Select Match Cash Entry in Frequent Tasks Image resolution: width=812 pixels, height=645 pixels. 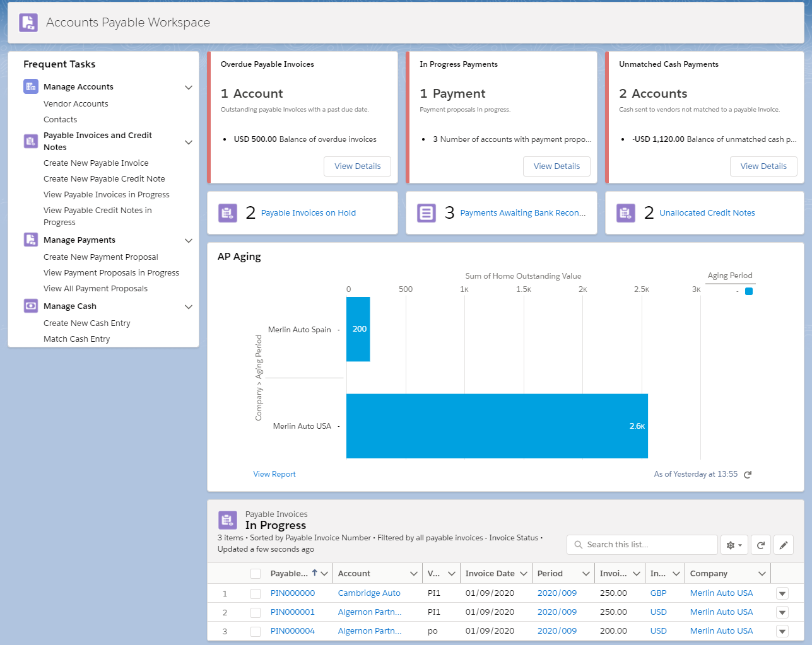76,339
